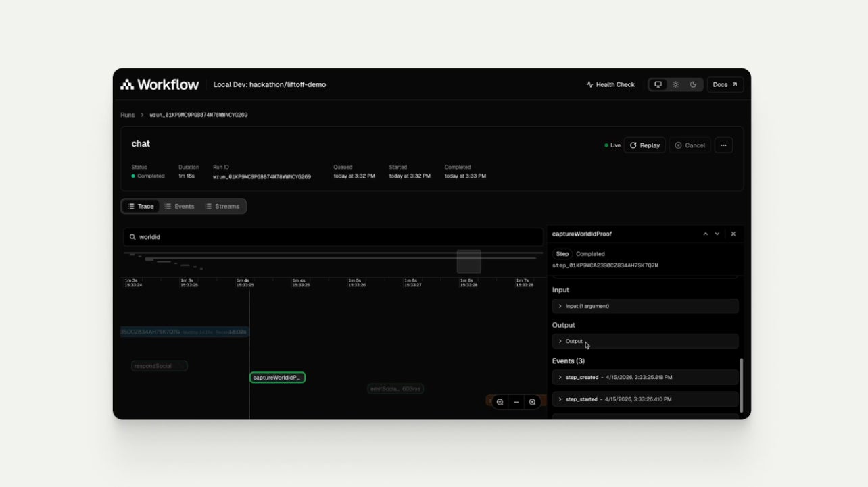868x487 pixels.
Task: Zoom in the trace timeline
Action: [533, 402]
